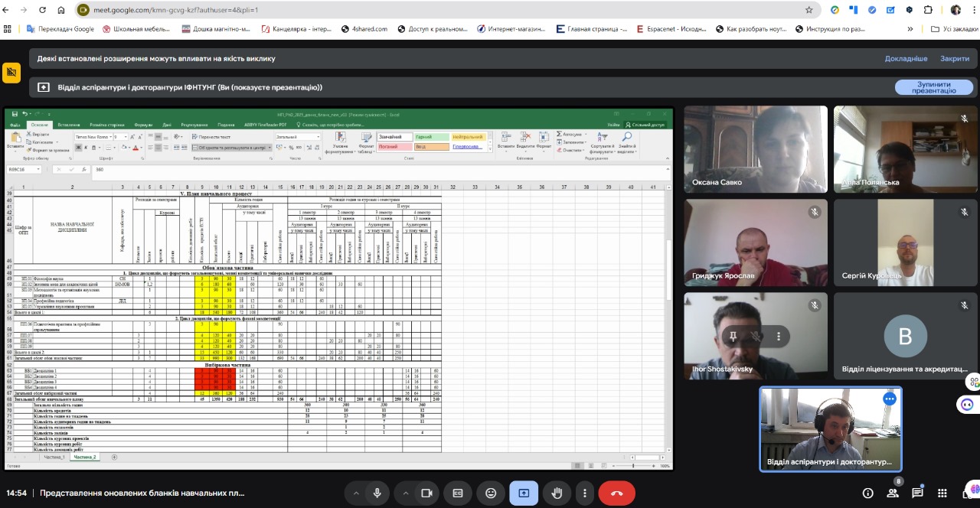The image size is (980, 508).
Task: Open the font size dropdown in Excel
Action: pos(126,137)
